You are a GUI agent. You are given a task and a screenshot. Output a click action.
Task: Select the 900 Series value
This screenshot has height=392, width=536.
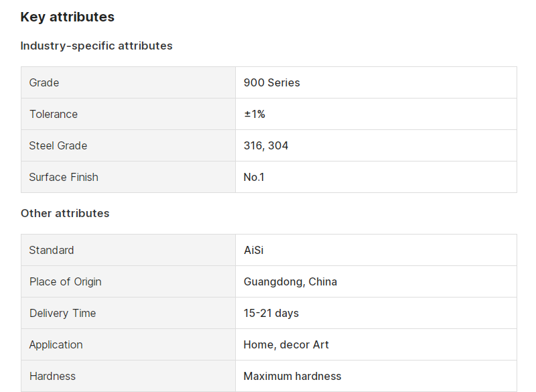pos(272,82)
